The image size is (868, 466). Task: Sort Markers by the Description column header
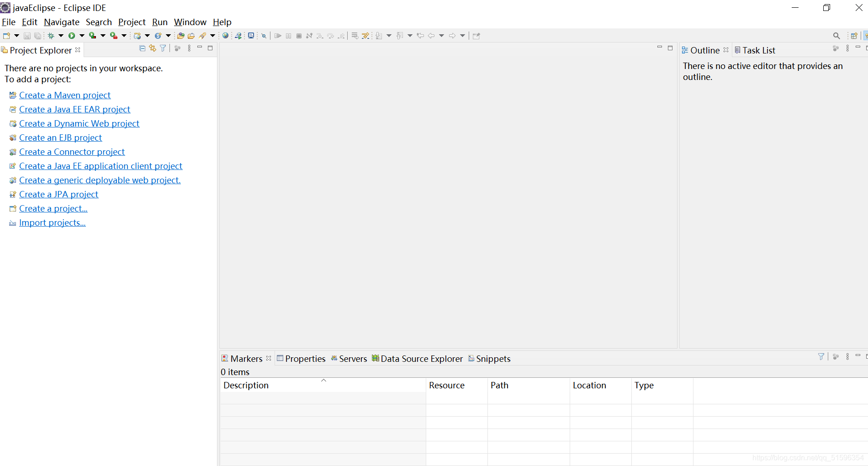[x=323, y=385]
